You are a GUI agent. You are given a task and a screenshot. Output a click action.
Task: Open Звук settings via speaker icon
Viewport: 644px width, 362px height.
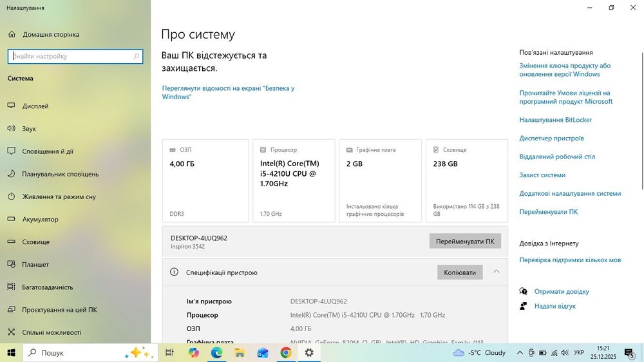12,129
